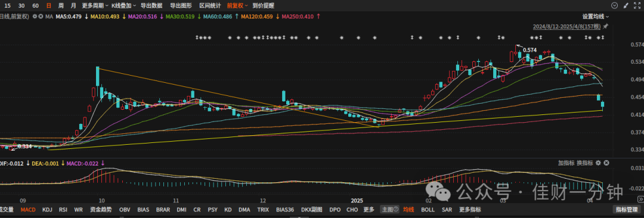The width and height of the screenshot is (644, 218).
Task: Select the BIAS36 indicator tab
Action: (x=285, y=210)
